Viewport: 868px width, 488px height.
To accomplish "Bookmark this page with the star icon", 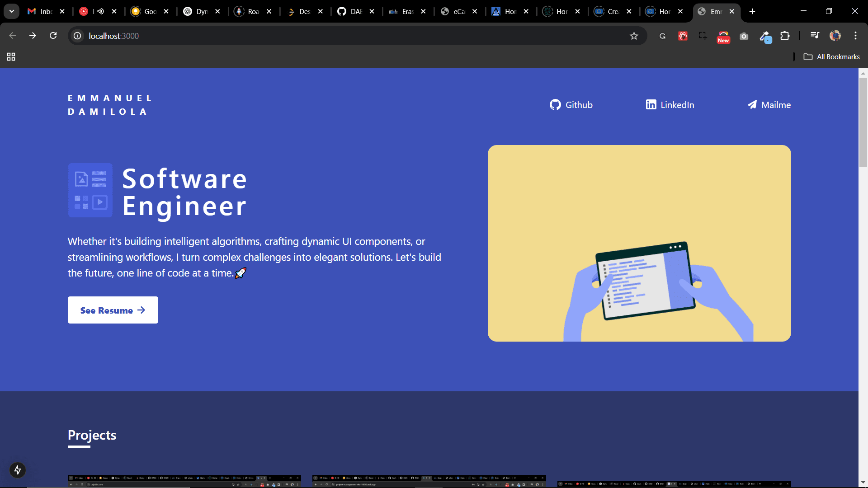I will click(x=634, y=36).
